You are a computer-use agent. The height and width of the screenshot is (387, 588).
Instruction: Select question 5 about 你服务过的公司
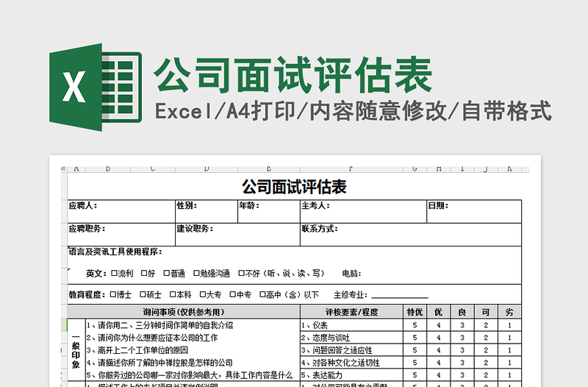[x=190, y=375]
